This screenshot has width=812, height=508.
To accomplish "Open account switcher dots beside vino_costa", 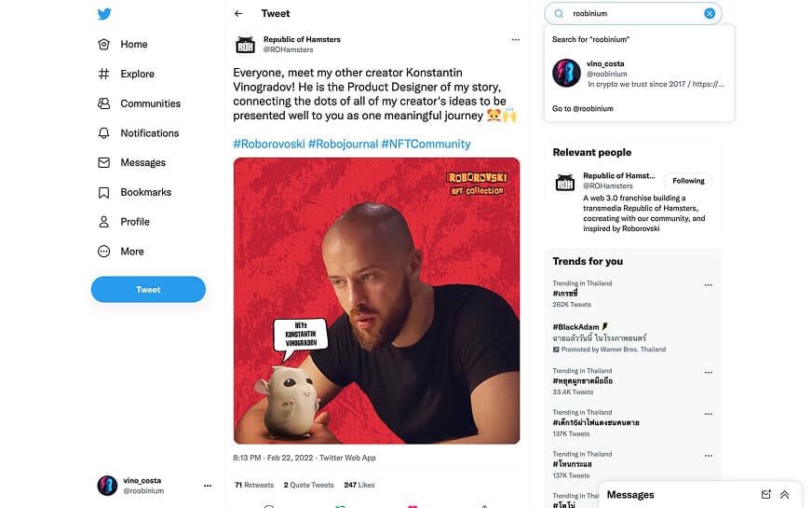I will pos(208,486).
